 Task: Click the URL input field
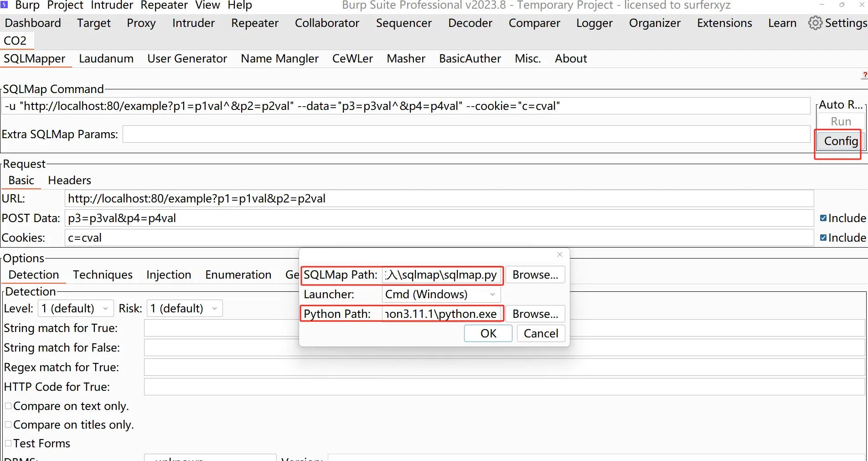[x=439, y=198]
